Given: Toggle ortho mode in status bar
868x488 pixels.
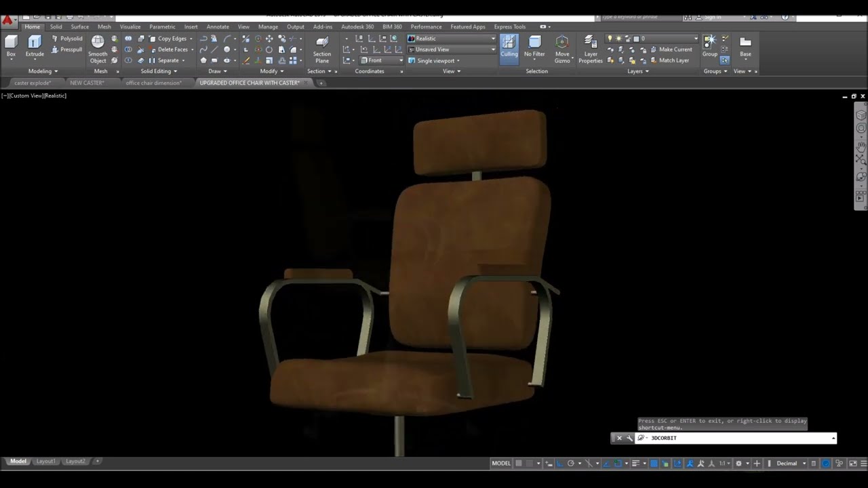Looking at the screenshot, I should [x=559, y=464].
